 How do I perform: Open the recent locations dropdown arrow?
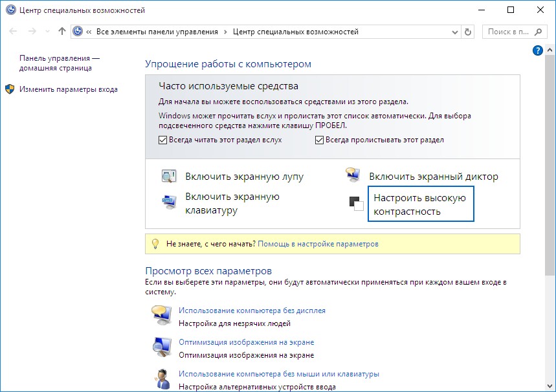(47, 32)
